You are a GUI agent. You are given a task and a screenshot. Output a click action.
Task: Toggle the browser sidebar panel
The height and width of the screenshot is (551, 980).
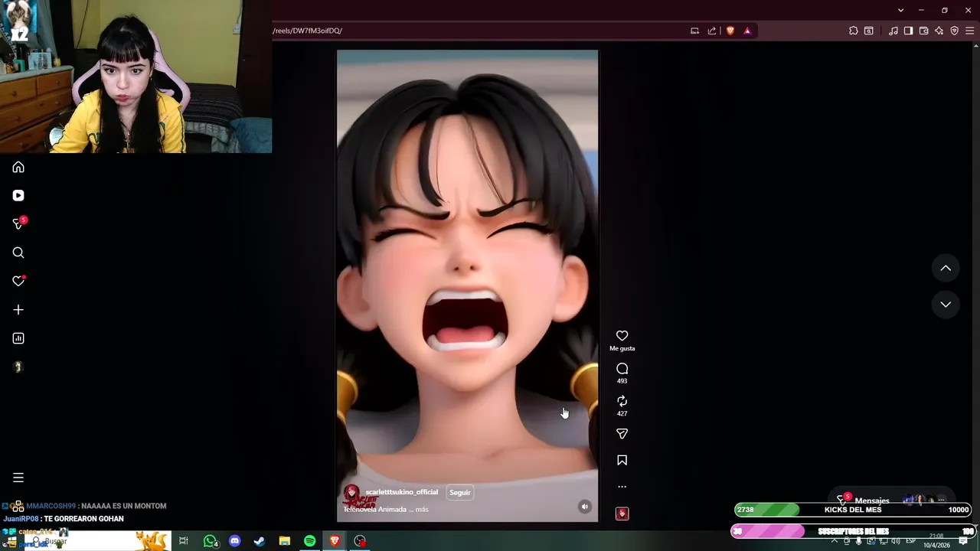[908, 31]
